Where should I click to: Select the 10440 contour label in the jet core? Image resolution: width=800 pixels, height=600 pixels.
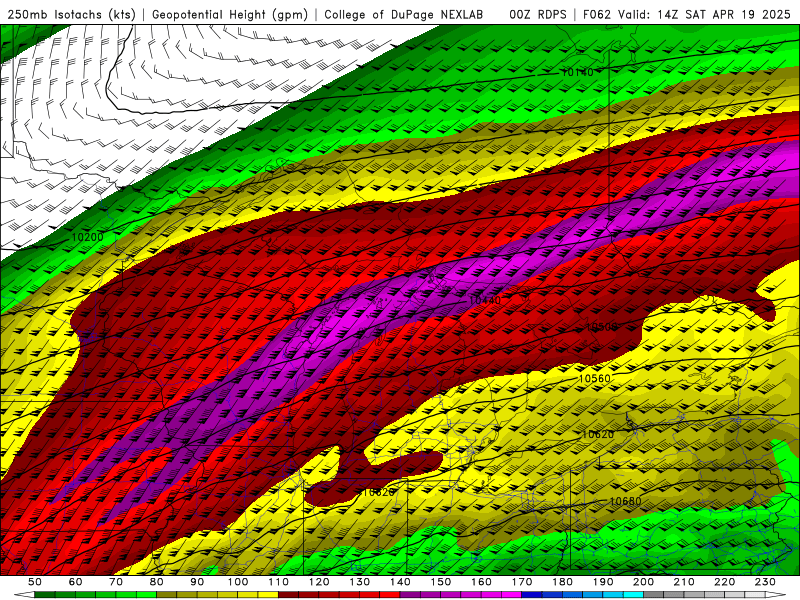(485, 301)
